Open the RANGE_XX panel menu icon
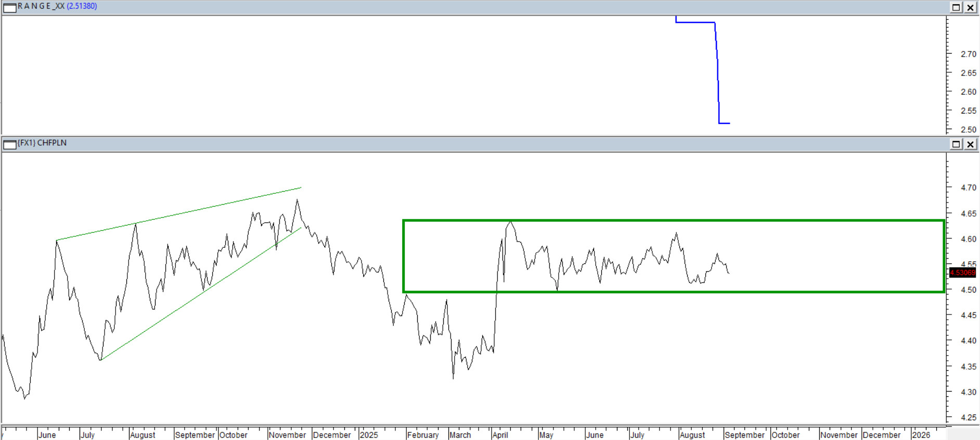The height and width of the screenshot is (440, 980). pos(9,7)
